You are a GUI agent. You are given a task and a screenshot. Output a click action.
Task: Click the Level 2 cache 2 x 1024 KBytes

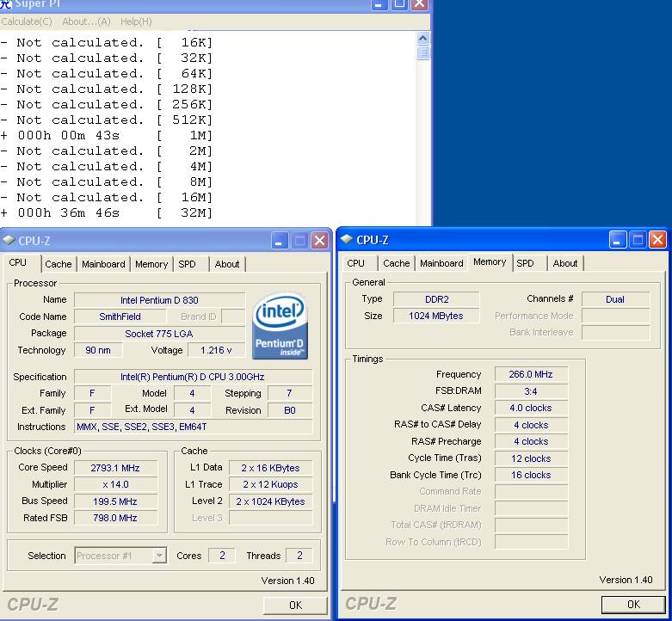270,501
